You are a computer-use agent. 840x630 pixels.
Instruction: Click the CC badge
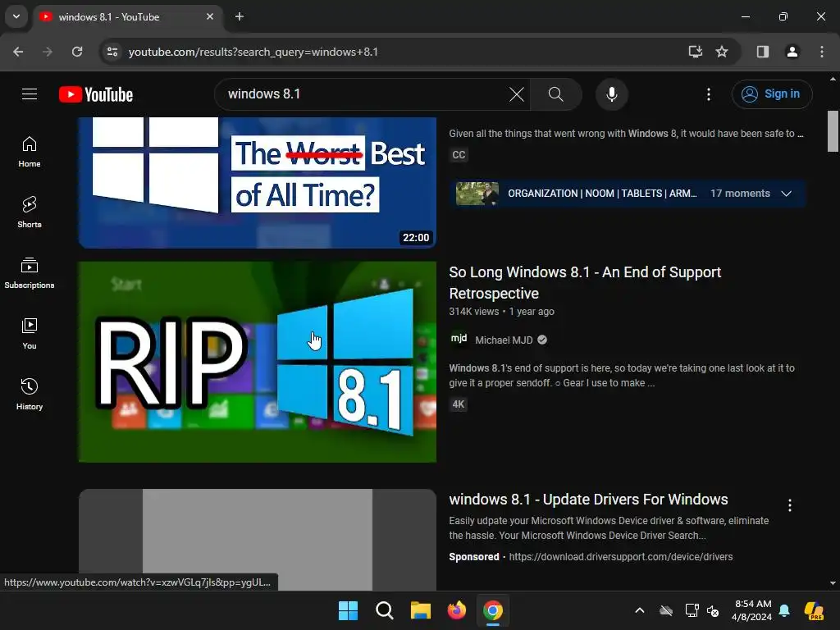[459, 155]
